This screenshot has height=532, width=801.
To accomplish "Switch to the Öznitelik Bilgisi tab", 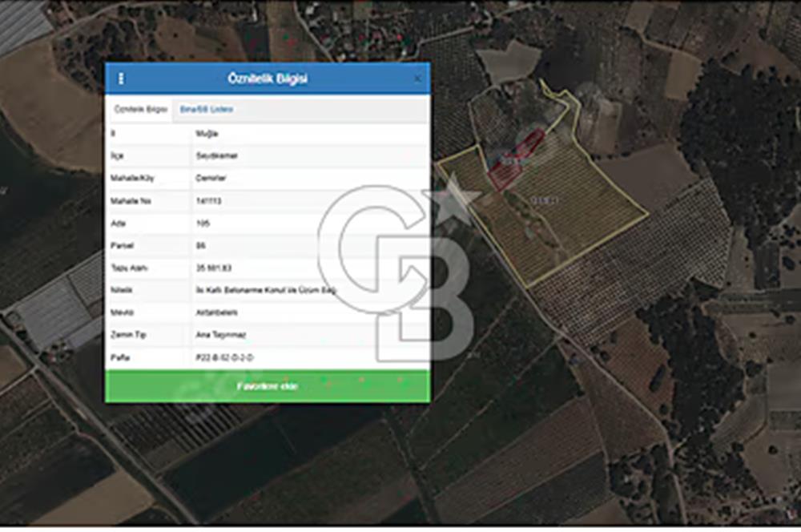I will click(139, 109).
